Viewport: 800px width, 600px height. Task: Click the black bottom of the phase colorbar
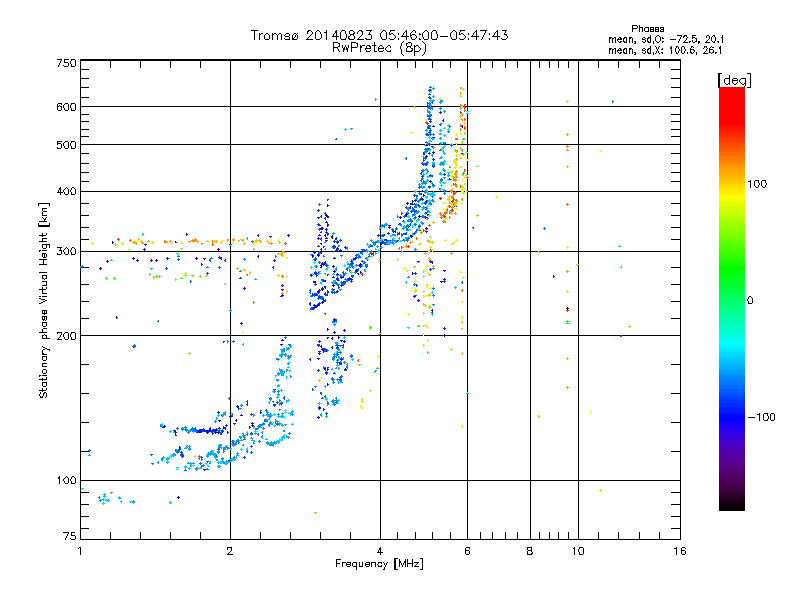[x=732, y=503]
